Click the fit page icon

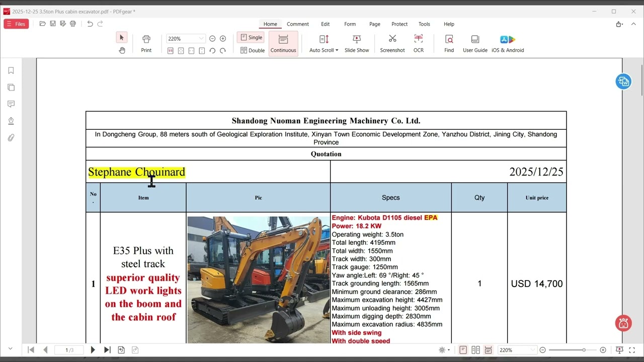[181, 51]
